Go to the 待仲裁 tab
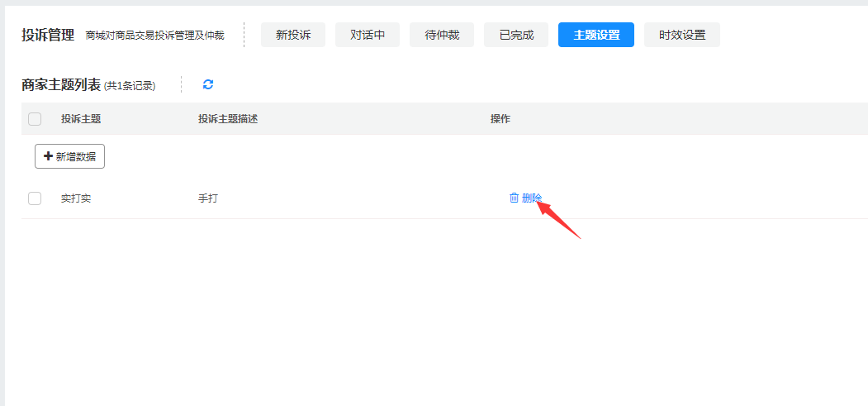868x406 pixels. point(442,35)
